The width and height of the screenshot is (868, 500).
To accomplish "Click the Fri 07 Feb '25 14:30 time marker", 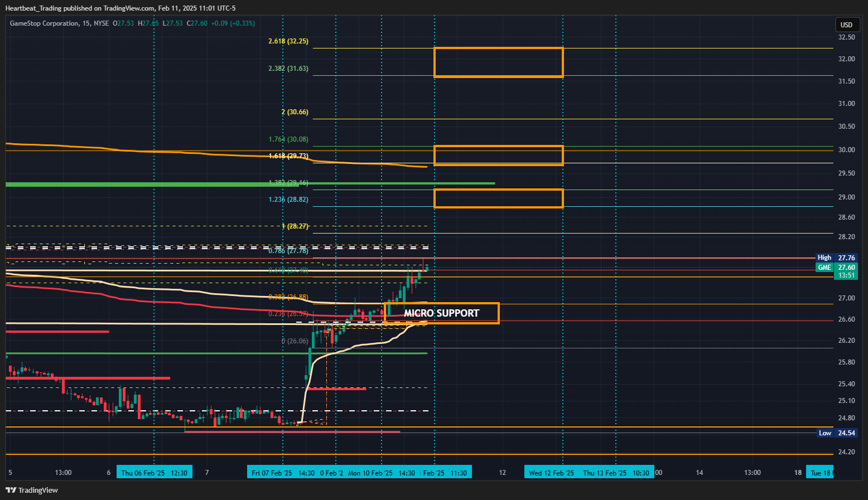I will coord(283,473).
